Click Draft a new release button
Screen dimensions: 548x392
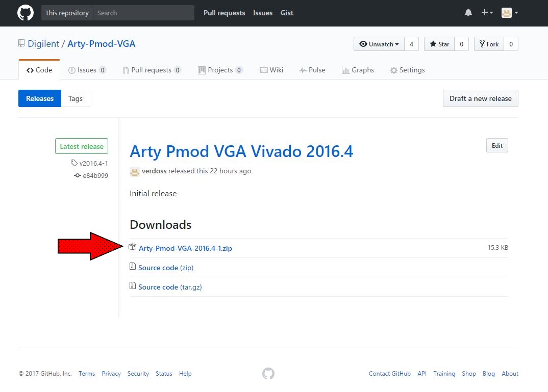pos(481,98)
